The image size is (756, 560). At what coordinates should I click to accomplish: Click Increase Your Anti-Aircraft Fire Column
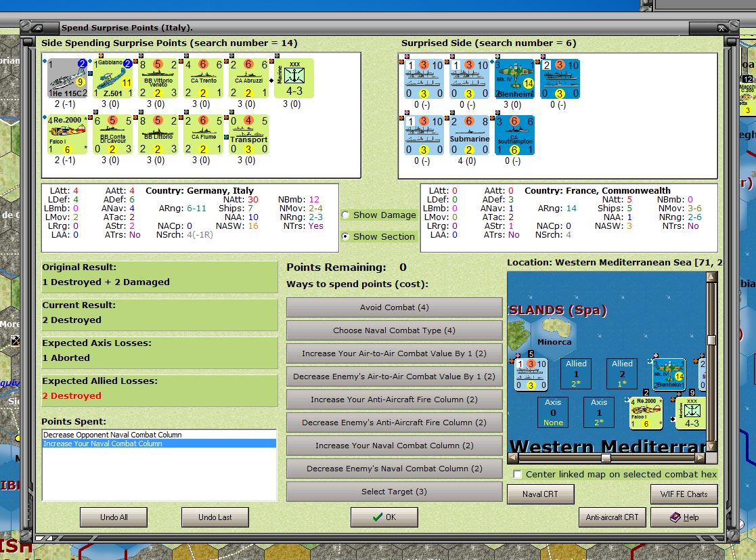point(395,400)
